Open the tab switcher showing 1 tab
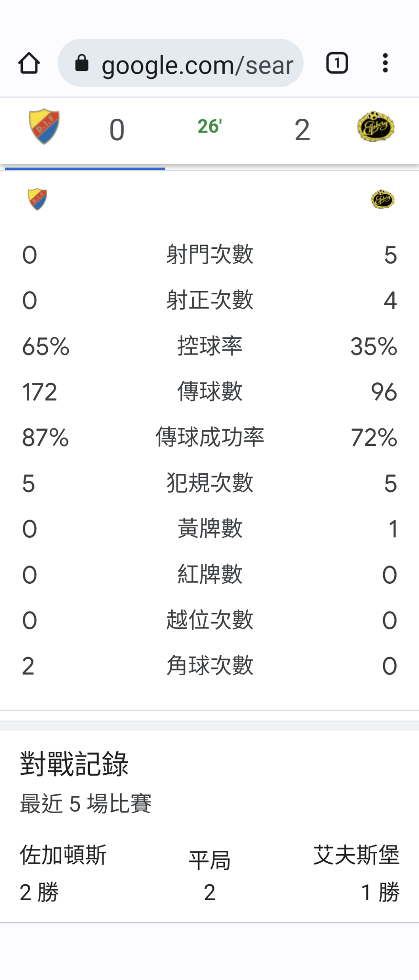419x980 pixels. click(x=337, y=63)
